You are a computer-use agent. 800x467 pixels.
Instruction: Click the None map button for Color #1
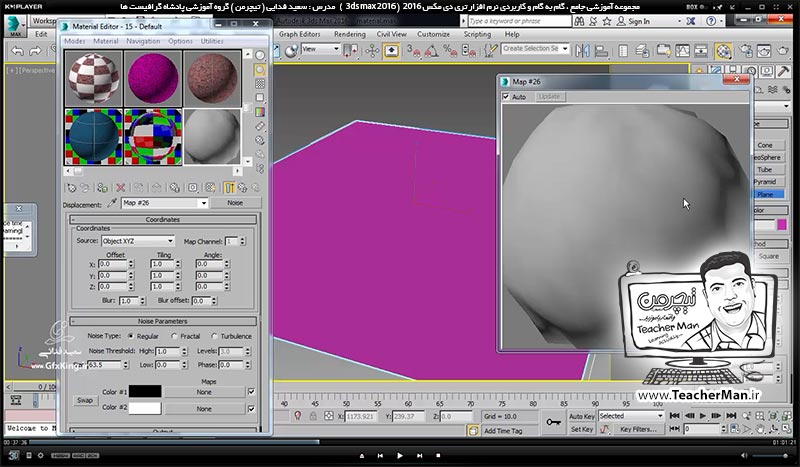(204, 392)
